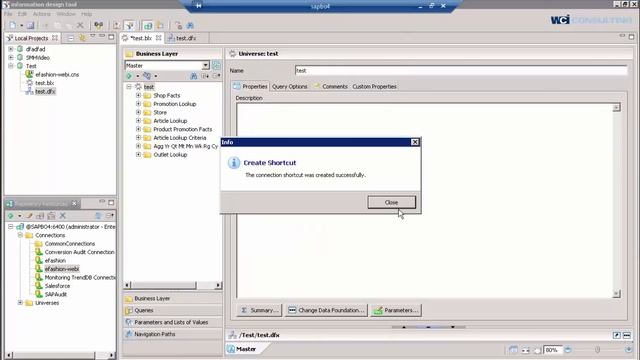This screenshot has width=640, height=360.
Task: Click the view options icon beside Master dropdown
Action: [216, 65]
